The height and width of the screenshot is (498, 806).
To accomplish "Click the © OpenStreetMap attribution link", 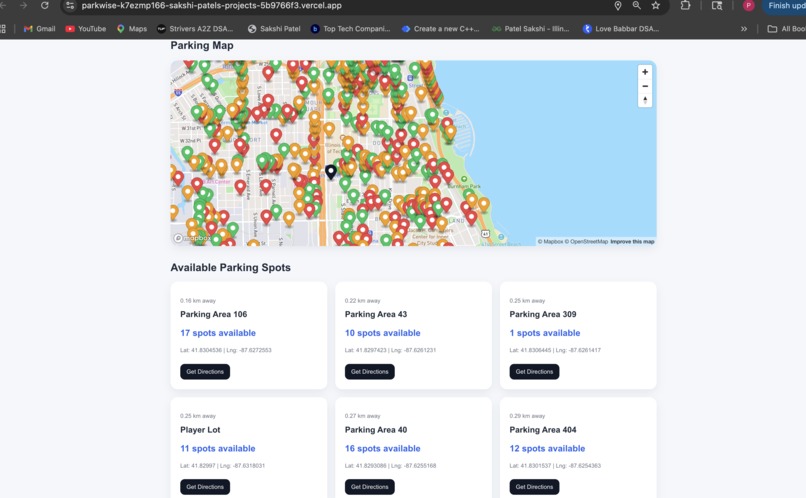I will pyautogui.click(x=587, y=242).
